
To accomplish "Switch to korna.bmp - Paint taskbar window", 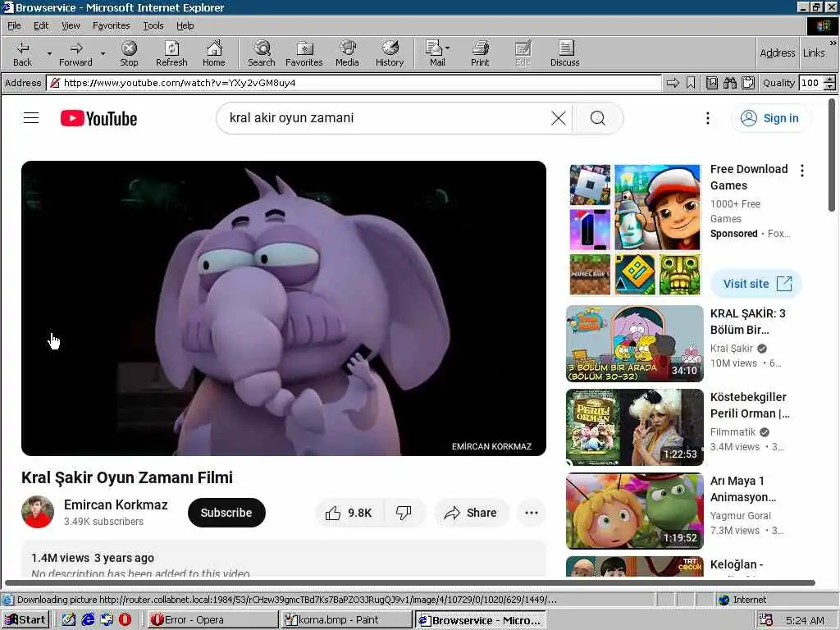I will [345, 620].
